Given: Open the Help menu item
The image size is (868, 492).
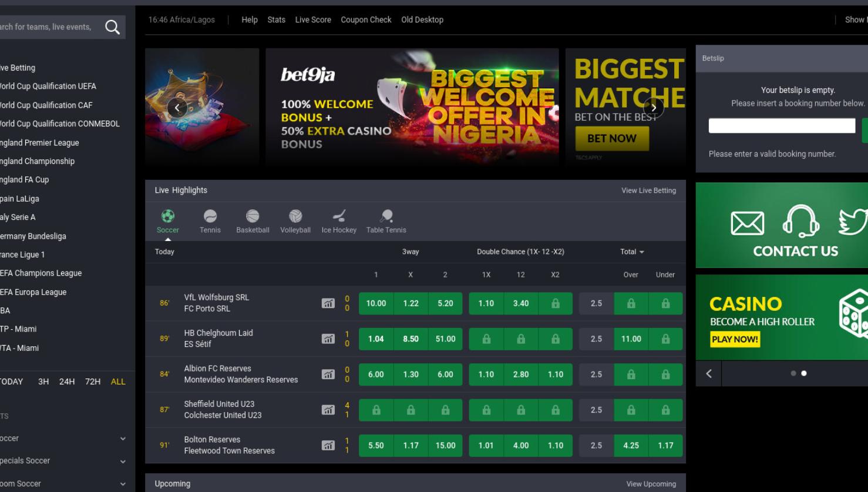Looking at the screenshot, I should tap(250, 19).
